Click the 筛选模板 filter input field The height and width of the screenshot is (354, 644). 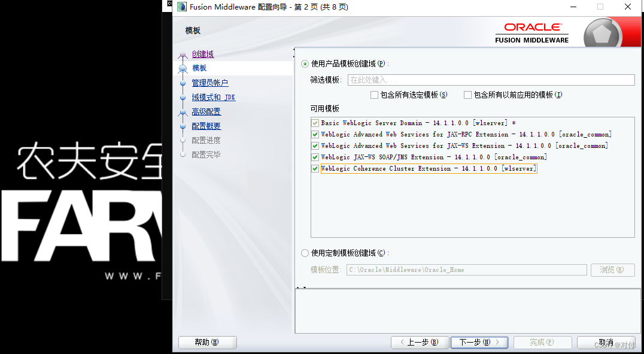point(491,80)
